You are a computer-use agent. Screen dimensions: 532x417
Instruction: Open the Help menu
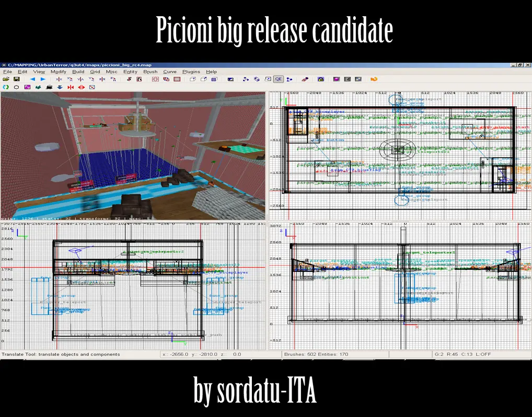(211, 72)
